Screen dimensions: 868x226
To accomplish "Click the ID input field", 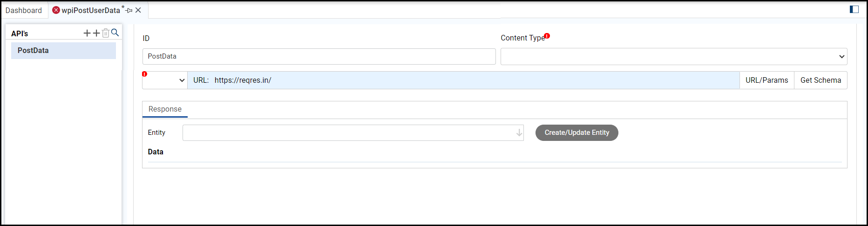I will point(319,57).
